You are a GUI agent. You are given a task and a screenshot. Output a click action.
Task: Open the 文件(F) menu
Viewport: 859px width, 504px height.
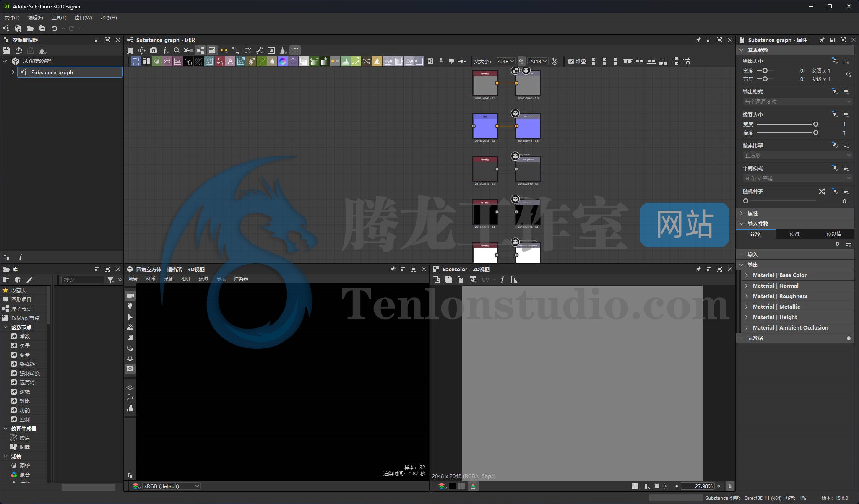coord(12,18)
